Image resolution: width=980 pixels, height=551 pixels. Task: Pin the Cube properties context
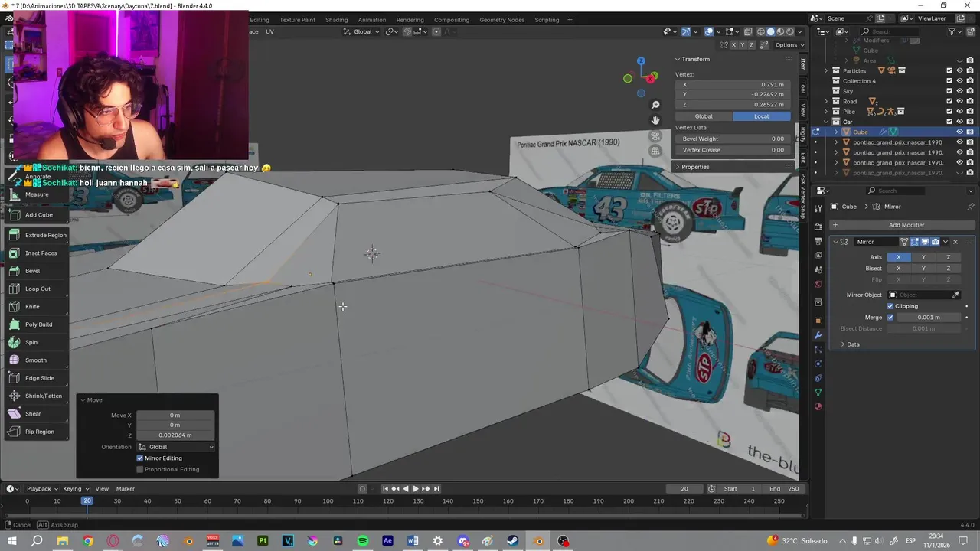(971, 207)
